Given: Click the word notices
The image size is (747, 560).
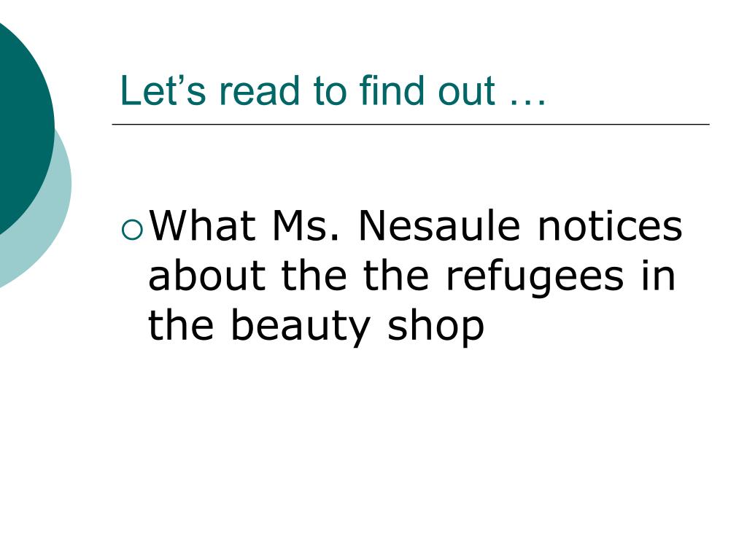Looking at the screenshot, I should [x=611, y=225].
